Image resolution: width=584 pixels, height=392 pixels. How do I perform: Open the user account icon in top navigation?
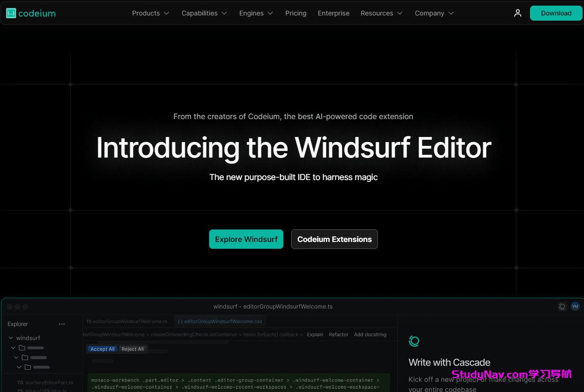coord(518,13)
